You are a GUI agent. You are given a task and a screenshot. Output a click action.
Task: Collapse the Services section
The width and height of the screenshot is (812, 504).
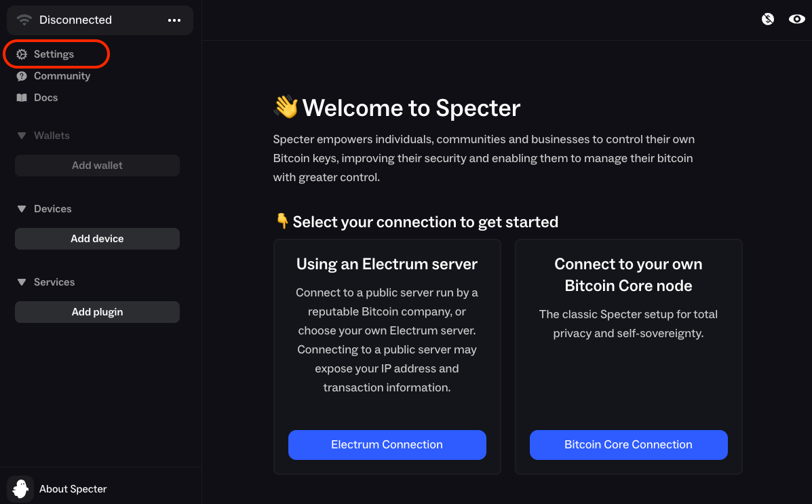(20, 282)
